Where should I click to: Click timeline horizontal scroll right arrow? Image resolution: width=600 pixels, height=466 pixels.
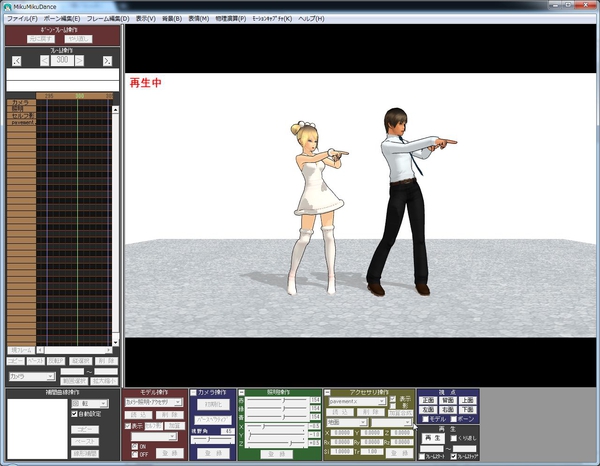pos(109,350)
